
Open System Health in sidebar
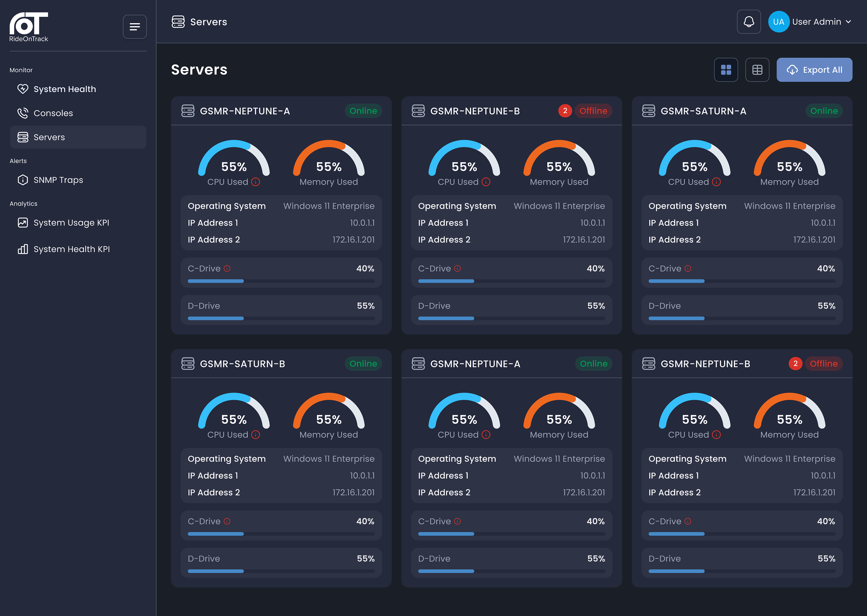(78, 89)
